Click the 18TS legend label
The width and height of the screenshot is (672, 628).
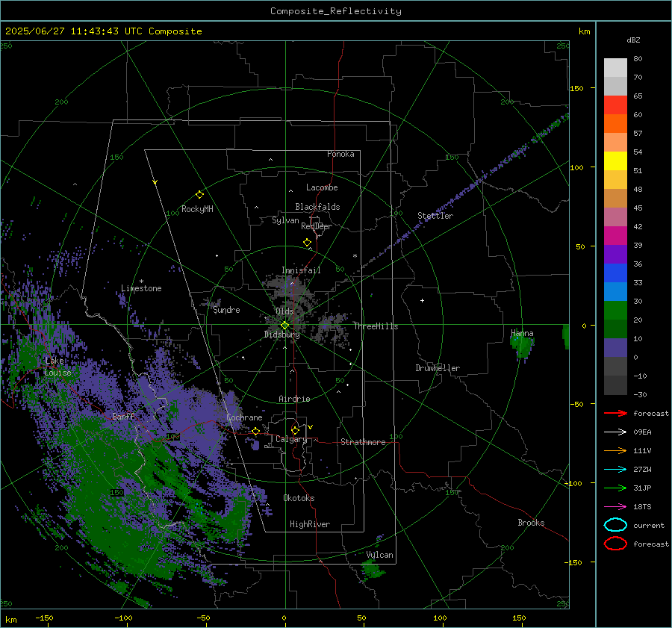[642, 507]
